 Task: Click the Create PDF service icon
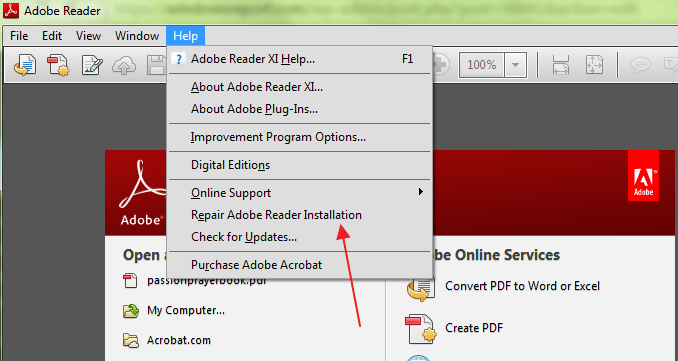pos(420,329)
